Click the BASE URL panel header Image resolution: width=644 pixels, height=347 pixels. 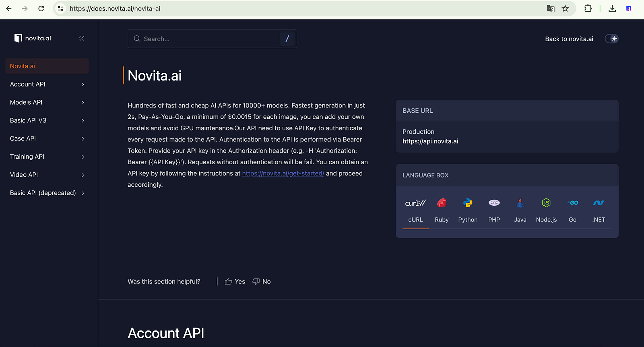coord(507,111)
